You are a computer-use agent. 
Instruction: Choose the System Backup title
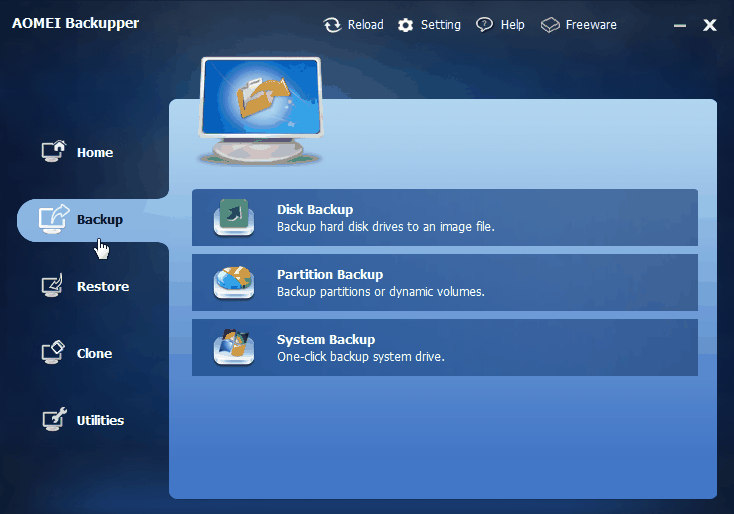[326, 340]
